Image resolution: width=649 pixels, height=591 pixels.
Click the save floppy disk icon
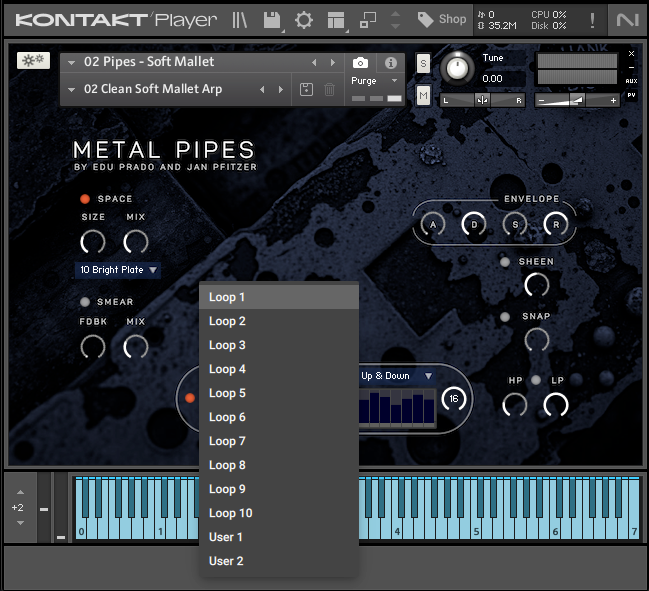(271, 19)
